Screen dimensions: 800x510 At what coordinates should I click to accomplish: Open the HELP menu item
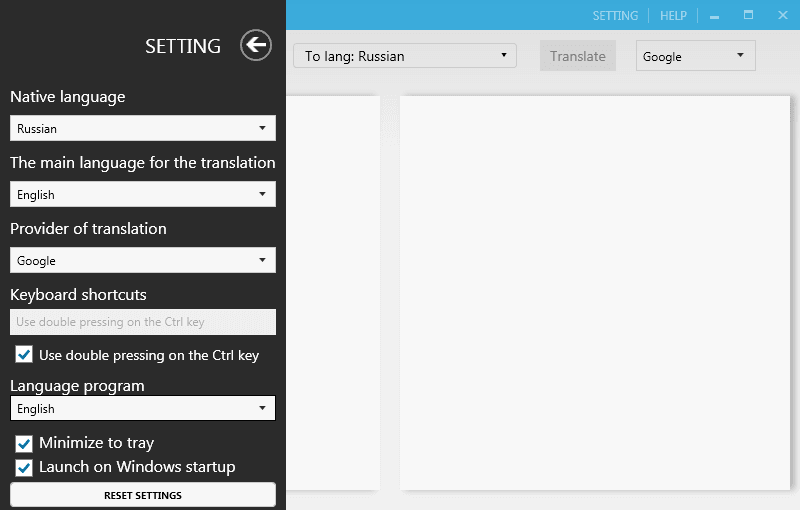[x=673, y=16]
